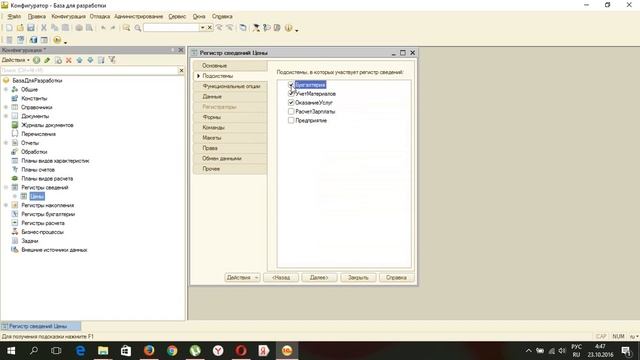Expand the Регистры накопления tree node
The image size is (640, 360).
[6, 205]
